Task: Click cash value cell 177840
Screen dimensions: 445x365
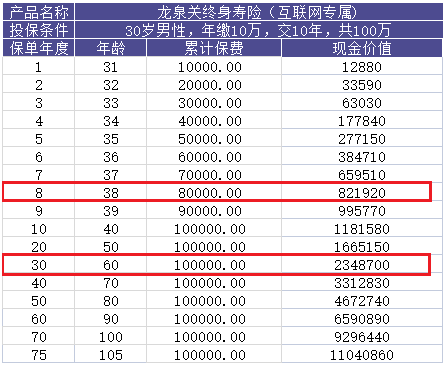Action: pos(362,121)
